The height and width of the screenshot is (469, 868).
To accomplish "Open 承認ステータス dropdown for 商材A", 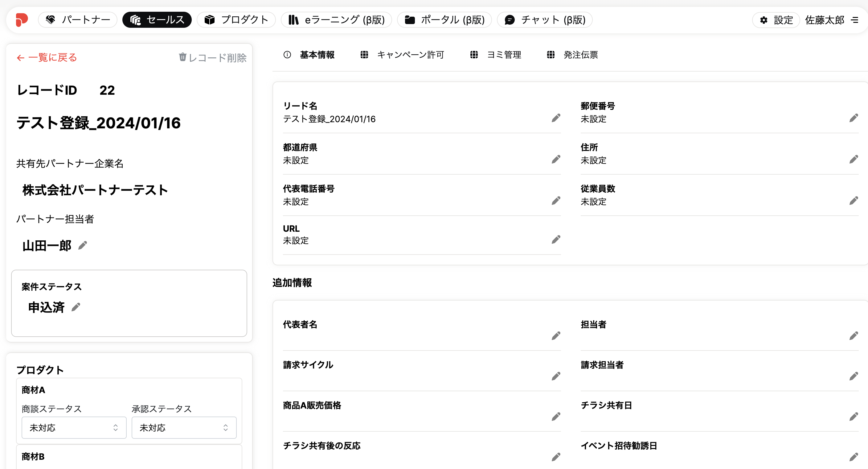I will click(184, 427).
